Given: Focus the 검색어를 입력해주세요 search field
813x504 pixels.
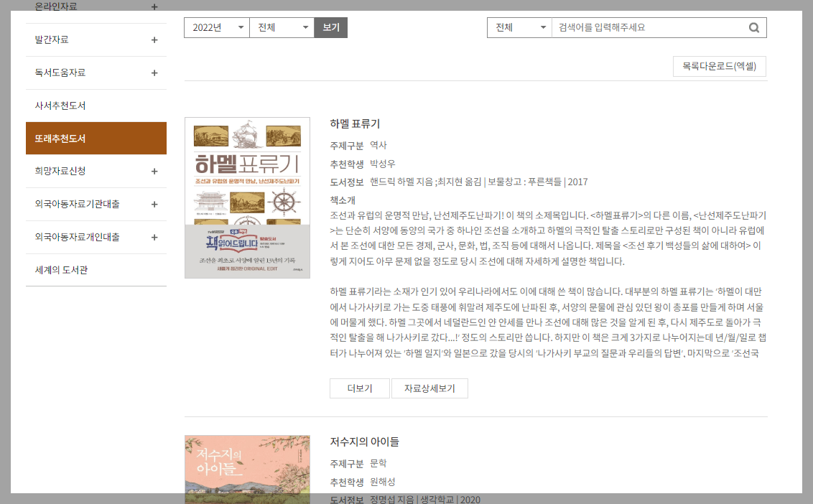Looking at the screenshot, I should (x=648, y=27).
